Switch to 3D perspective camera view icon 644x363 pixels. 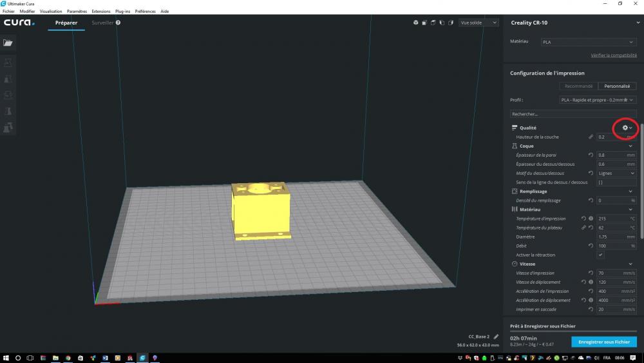415,23
